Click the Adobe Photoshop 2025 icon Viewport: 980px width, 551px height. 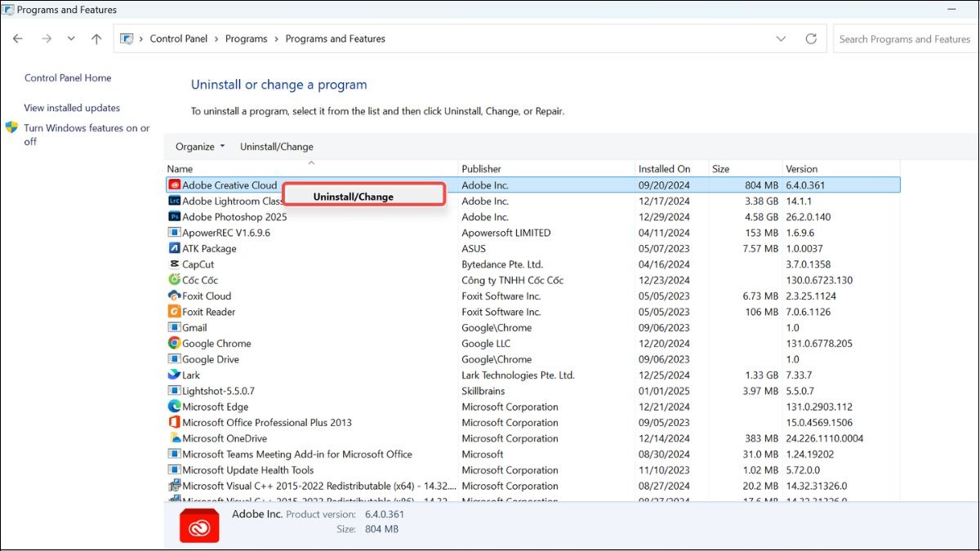pyautogui.click(x=174, y=217)
